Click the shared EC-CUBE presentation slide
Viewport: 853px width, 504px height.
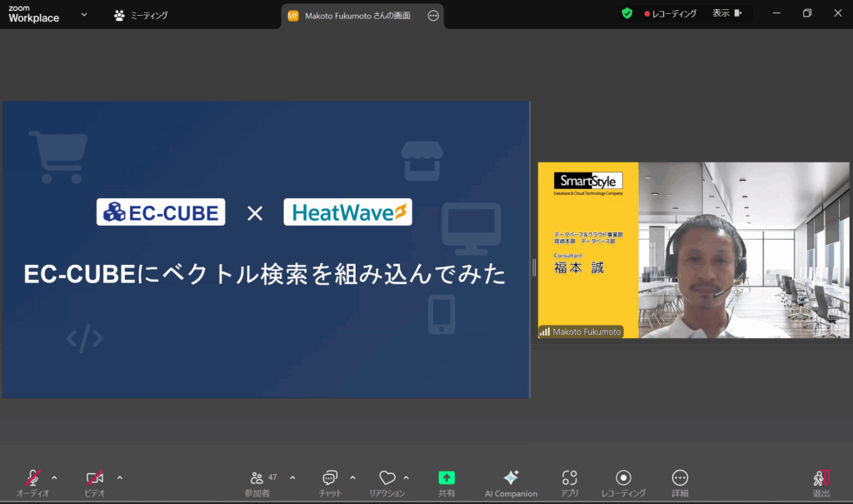point(266,249)
